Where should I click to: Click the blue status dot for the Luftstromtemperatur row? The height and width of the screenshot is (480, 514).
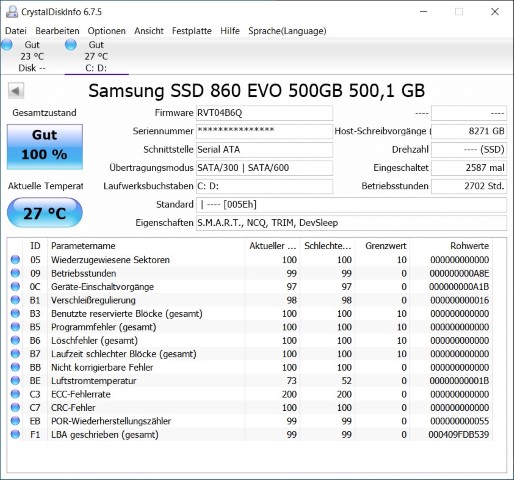tap(15, 381)
